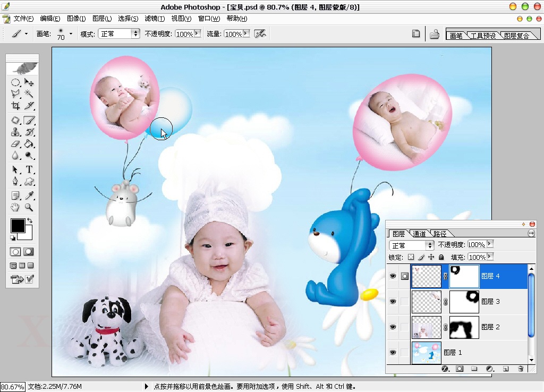Select the Crop tool

coord(15,106)
